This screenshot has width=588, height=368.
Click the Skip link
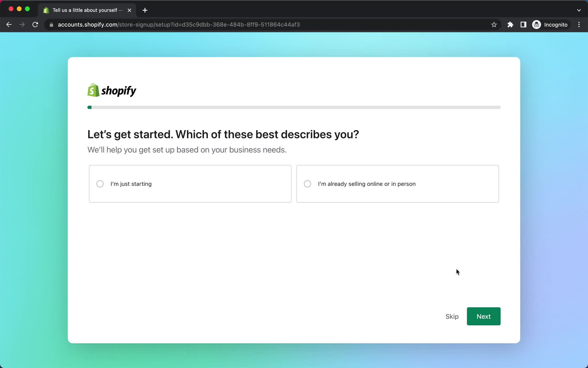pos(452,316)
